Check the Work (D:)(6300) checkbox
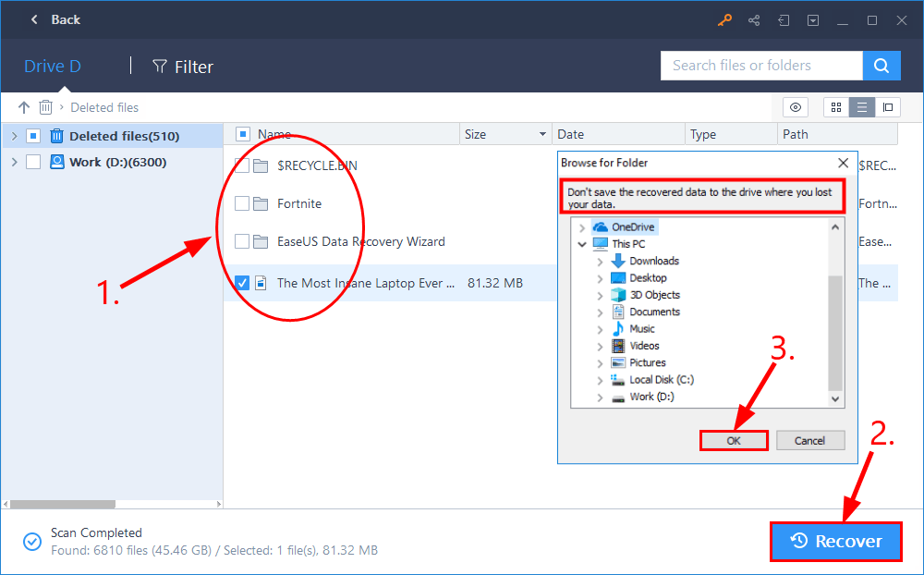924x575 pixels. [33, 162]
